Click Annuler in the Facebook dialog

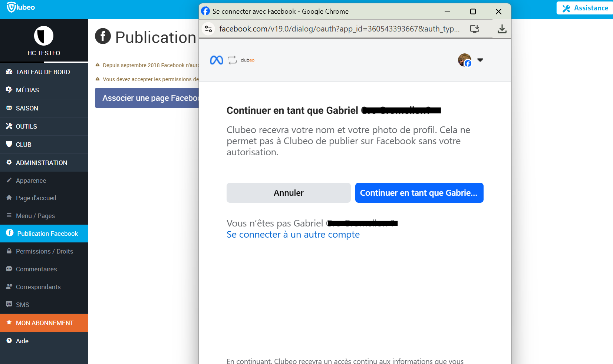(x=289, y=193)
